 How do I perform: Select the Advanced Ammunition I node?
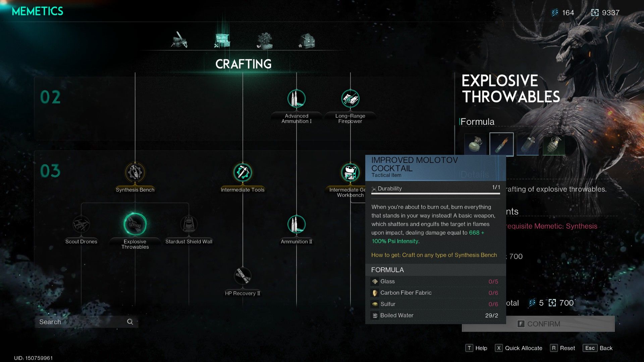(x=295, y=98)
